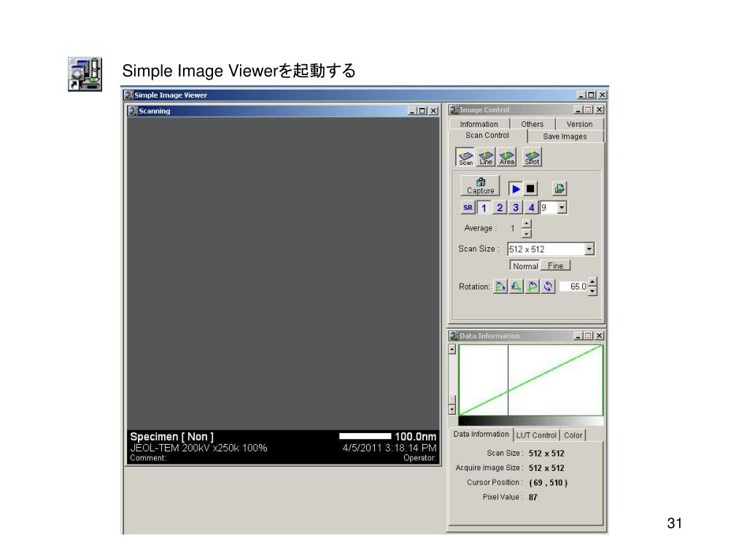Screen dimensions: 747x560
Task: Open the LUT Control tab
Action: pyautogui.click(x=536, y=435)
